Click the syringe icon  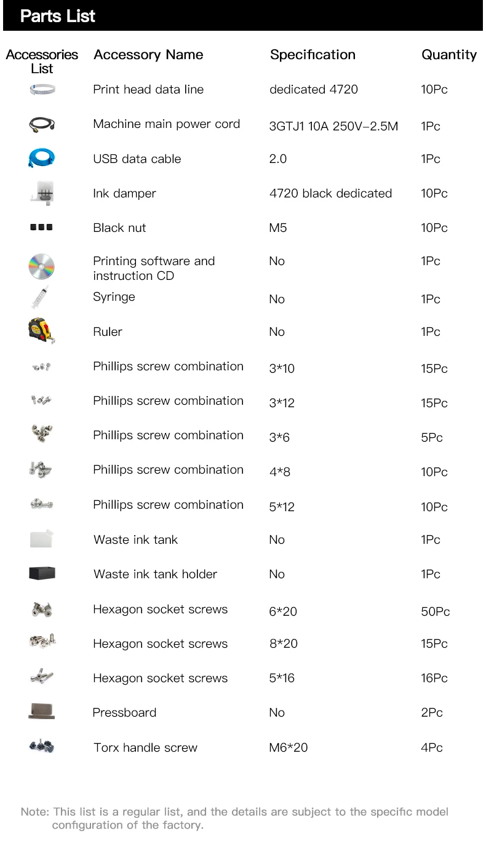[x=41, y=298]
